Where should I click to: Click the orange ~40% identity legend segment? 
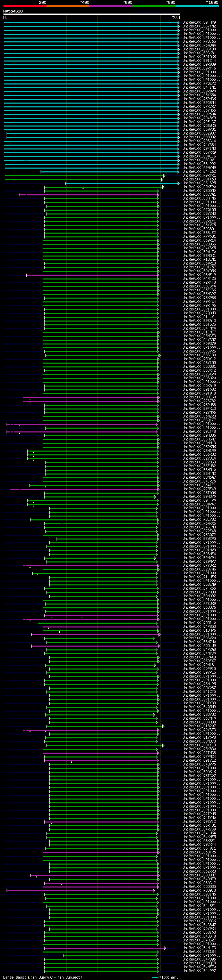(68, 6)
